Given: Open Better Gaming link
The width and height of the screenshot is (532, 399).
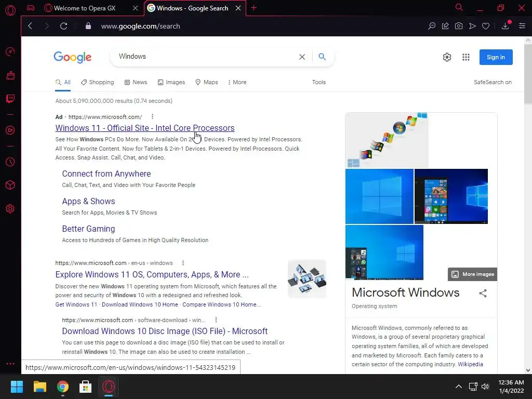Looking at the screenshot, I should pyautogui.click(x=88, y=229).
